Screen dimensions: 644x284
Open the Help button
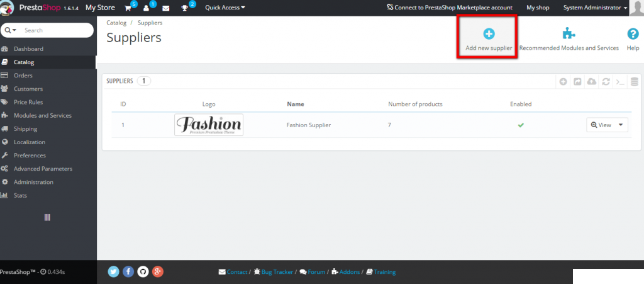point(633,40)
